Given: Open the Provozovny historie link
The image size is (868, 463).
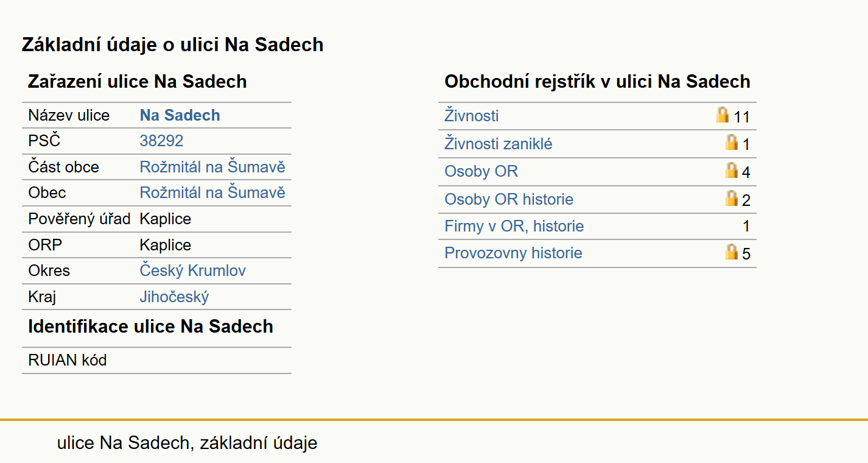Looking at the screenshot, I should click(x=513, y=253).
